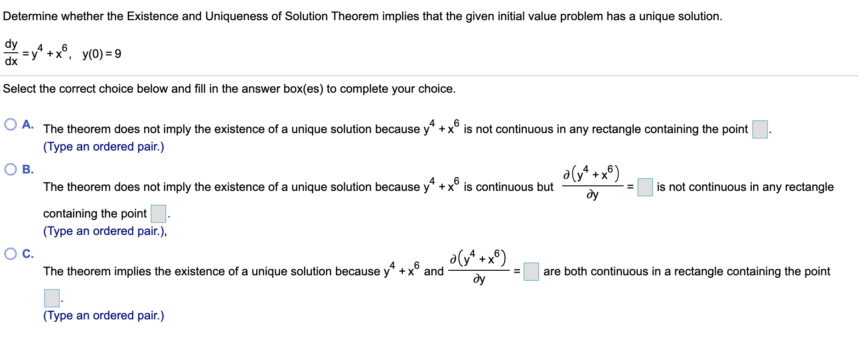Click the initial condition y(0) = 9

click(x=101, y=54)
